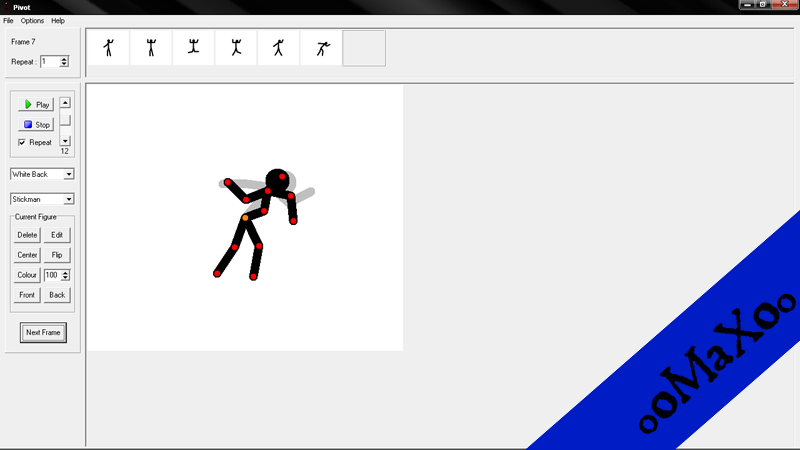Minimize the Pivot window

(x=747, y=4)
